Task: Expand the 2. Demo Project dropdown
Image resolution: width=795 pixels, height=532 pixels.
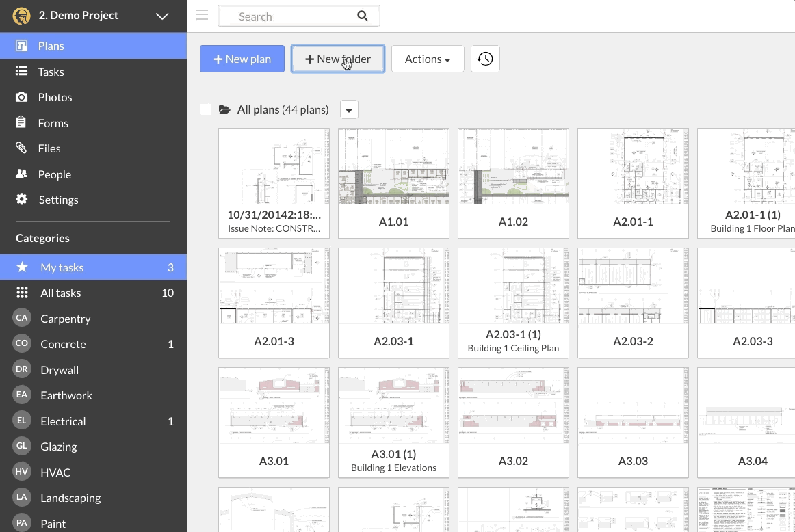Action: (x=162, y=16)
